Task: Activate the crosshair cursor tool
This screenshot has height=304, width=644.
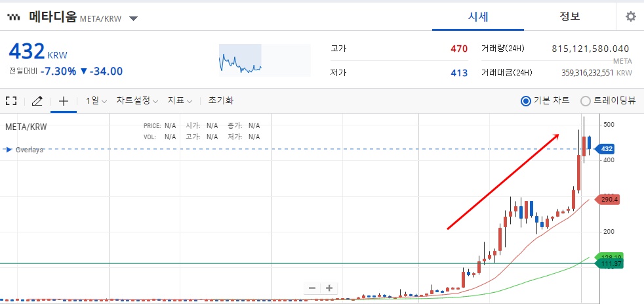Action: click(63, 100)
